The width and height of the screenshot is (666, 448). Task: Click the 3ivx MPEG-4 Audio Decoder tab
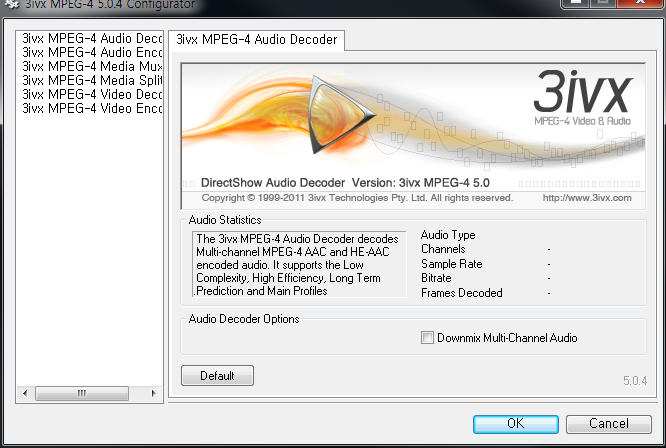pyautogui.click(x=257, y=40)
